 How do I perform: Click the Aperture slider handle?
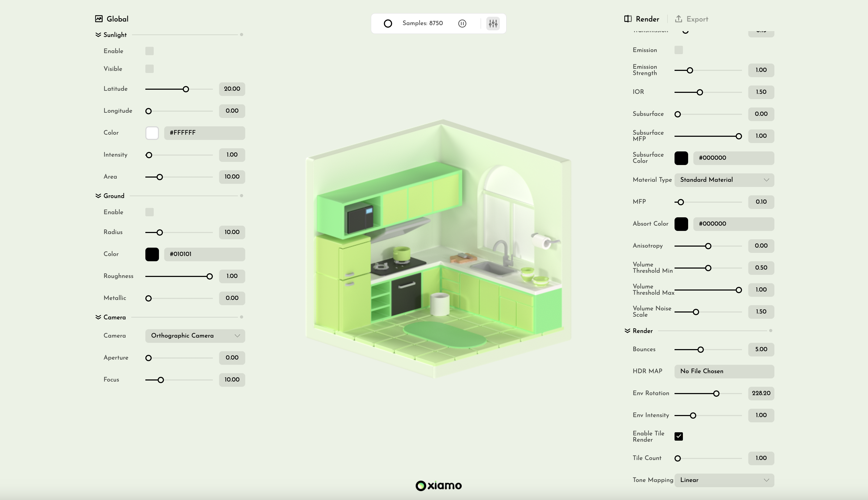[x=148, y=358]
